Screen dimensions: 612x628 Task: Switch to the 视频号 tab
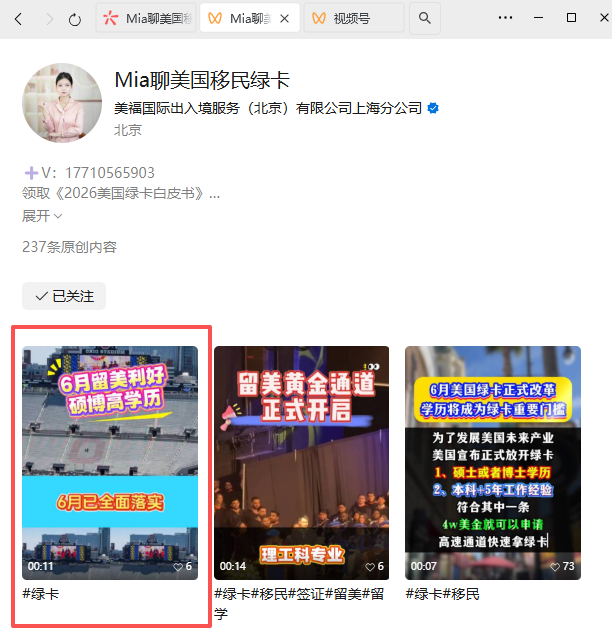[354, 18]
